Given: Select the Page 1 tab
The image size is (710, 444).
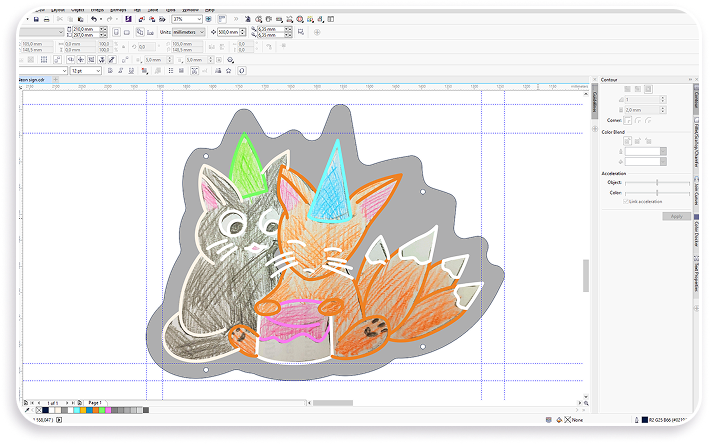Looking at the screenshot, I should coord(95,403).
